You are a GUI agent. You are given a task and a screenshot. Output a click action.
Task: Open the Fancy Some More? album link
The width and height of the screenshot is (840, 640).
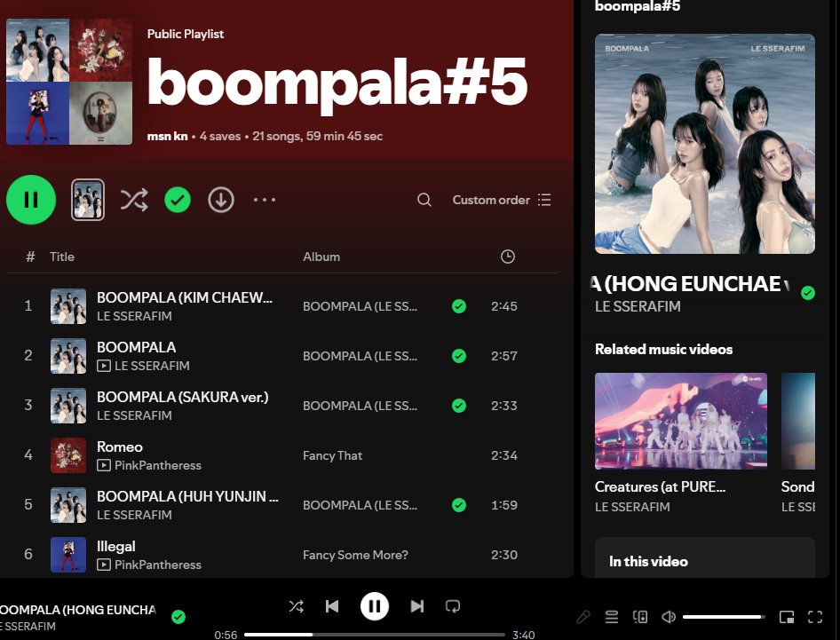(x=355, y=555)
